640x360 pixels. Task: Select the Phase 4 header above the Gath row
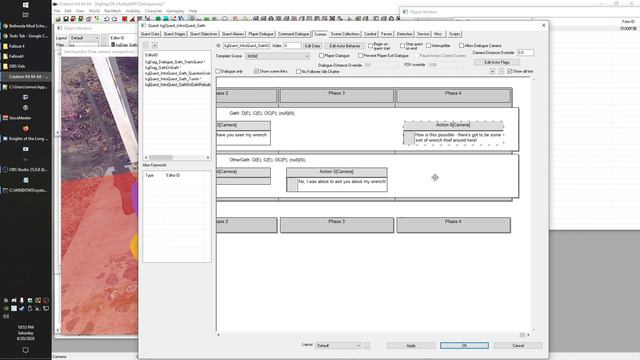point(453,96)
